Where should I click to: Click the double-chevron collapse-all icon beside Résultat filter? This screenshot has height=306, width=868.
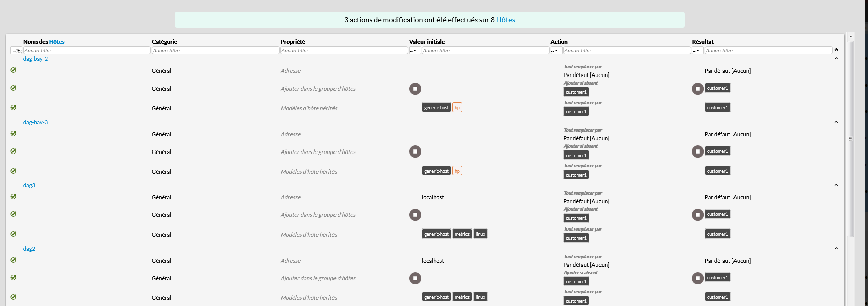pyautogui.click(x=836, y=50)
